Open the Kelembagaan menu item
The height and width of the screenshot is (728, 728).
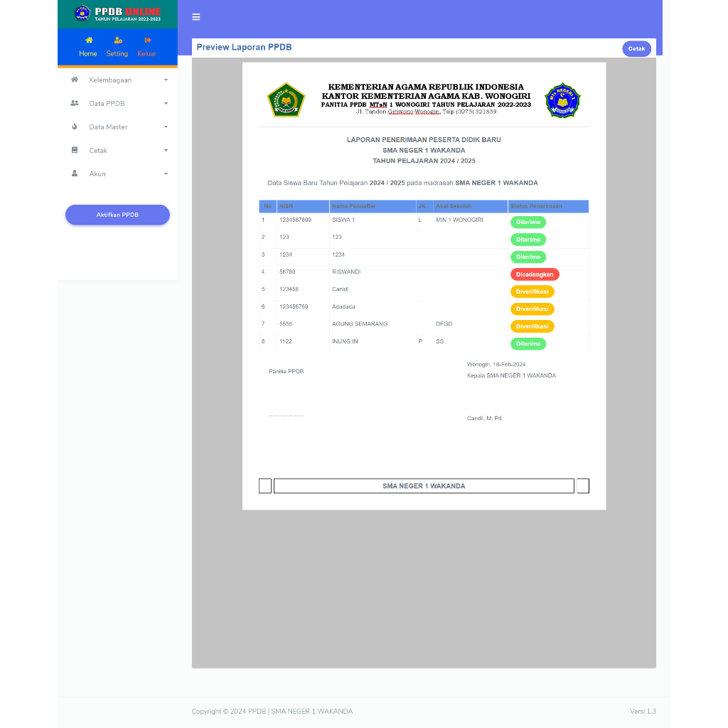(x=117, y=80)
